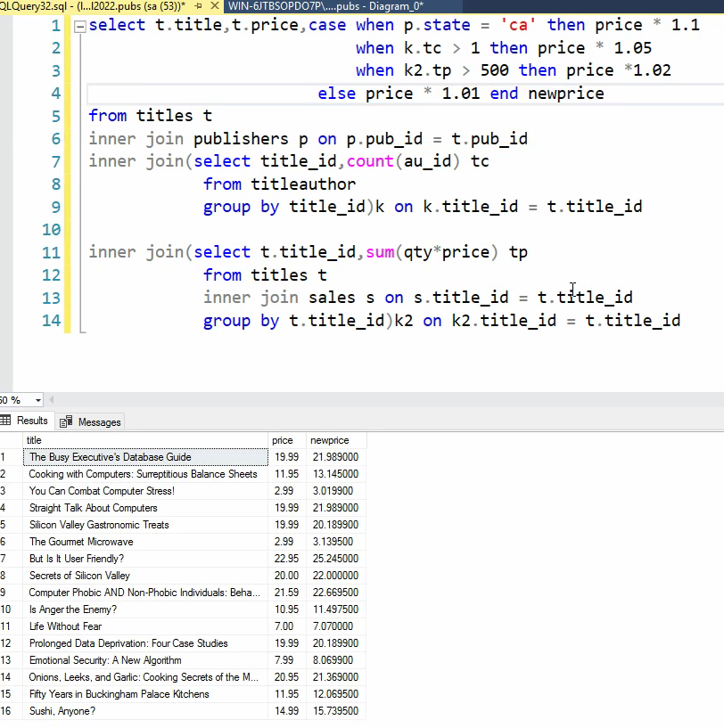Viewport: 724px width, 728px height.
Task: Select price 14.99 for Sushi, Anyone?
Action: click(287, 711)
